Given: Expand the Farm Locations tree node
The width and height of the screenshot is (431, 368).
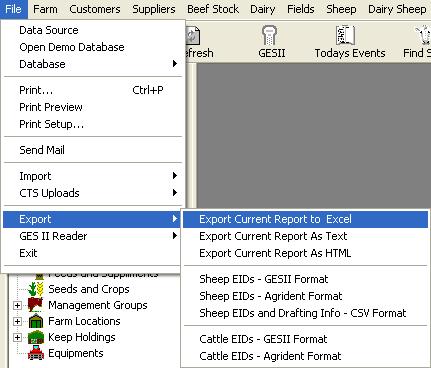Looking at the screenshot, I should [x=17, y=321].
